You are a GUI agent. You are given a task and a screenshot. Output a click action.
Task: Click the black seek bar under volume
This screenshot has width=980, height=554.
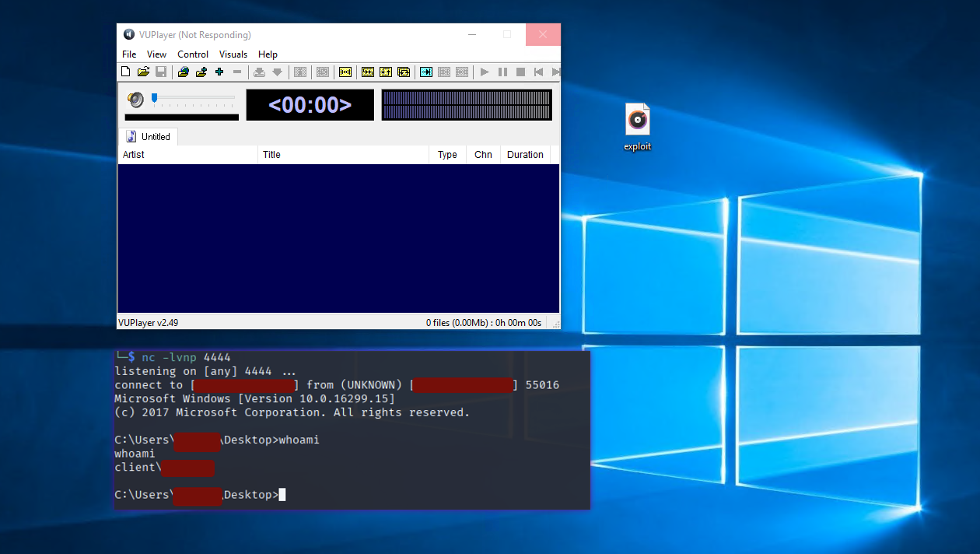tap(182, 117)
